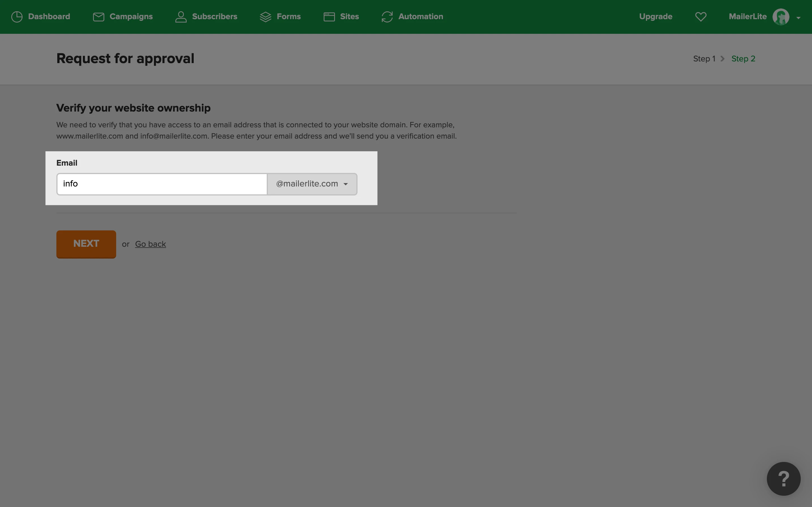Click the Forms layers icon

tap(265, 17)
